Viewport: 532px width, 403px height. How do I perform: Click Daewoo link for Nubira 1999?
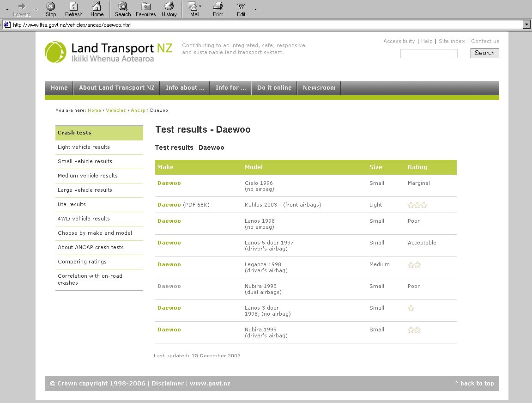tap(169, 330)
